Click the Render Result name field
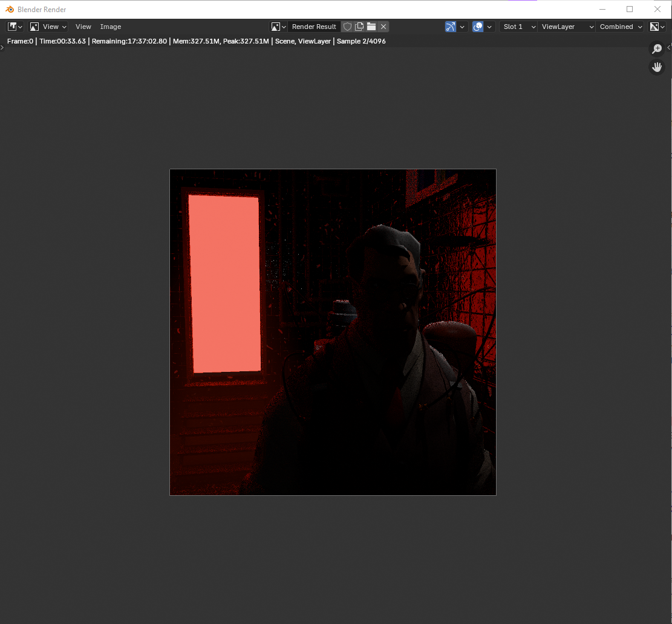This screenshot has width=672, height=624. tap(313, 27)
